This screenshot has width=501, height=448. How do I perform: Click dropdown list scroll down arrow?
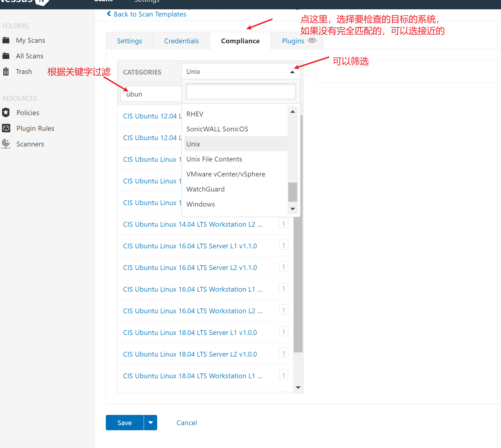point(292,209)
